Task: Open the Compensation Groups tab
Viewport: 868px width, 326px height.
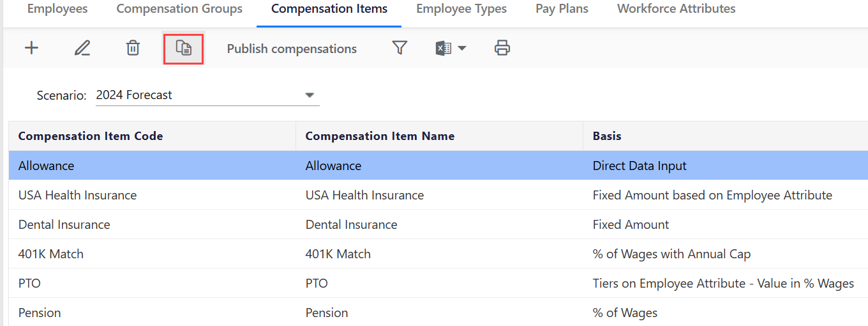Action: [179, 9]
